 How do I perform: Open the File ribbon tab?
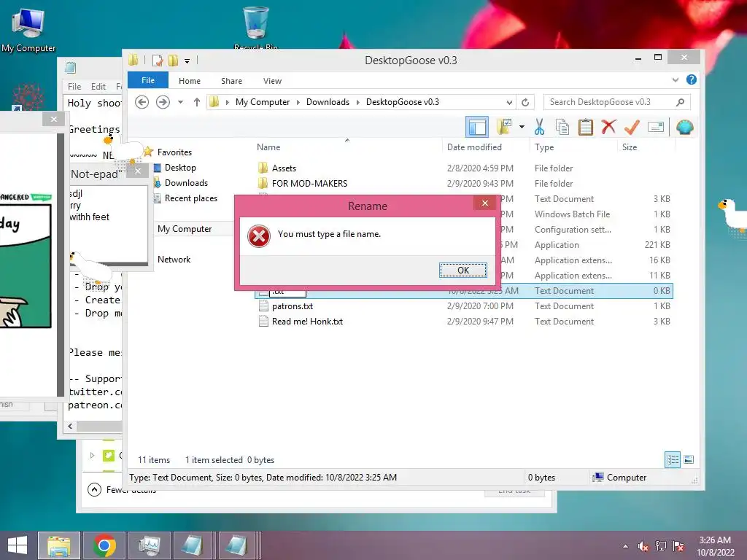tap(148, 80)
